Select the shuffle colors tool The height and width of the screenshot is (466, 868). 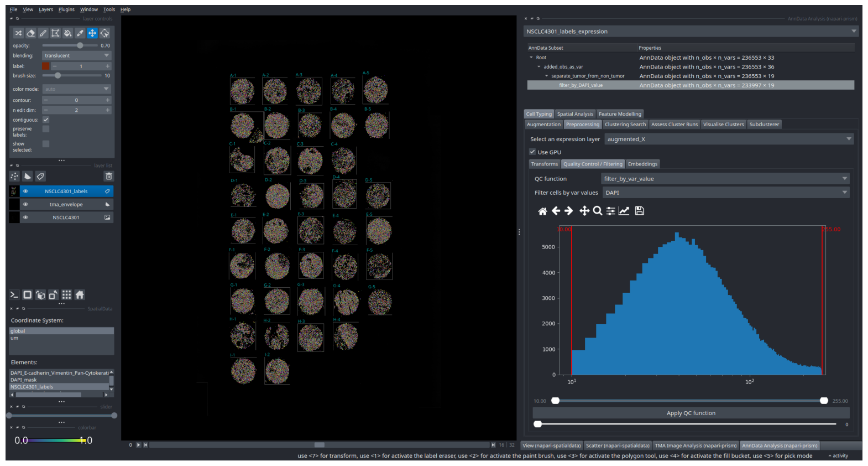(18, 33)
